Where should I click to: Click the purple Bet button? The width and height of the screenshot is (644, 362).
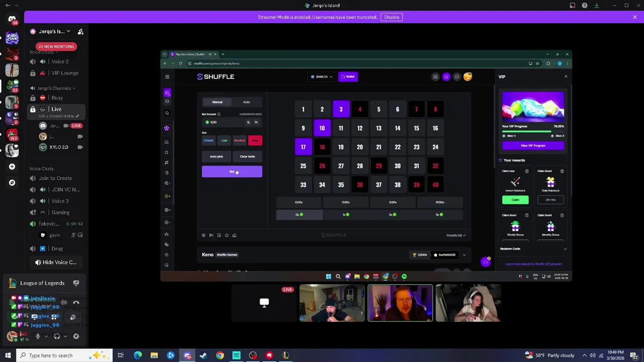[232, 172]
